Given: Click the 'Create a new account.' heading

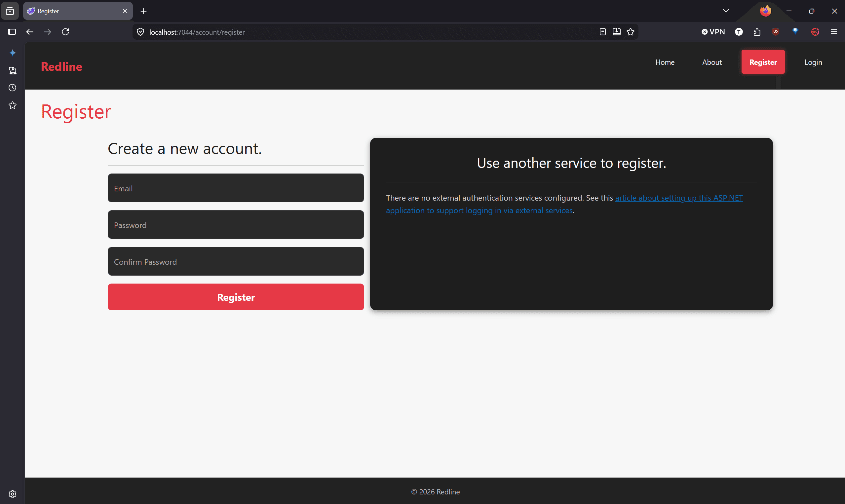Looking at the screenshot, I should [185, 148].
